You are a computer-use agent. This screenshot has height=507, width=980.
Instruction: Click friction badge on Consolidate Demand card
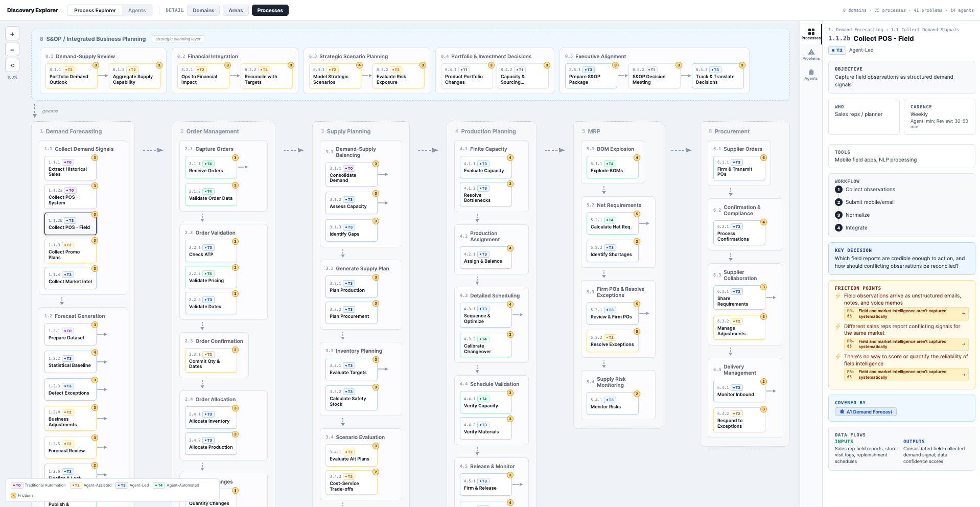pyautogui.click(x=376, y=164)
